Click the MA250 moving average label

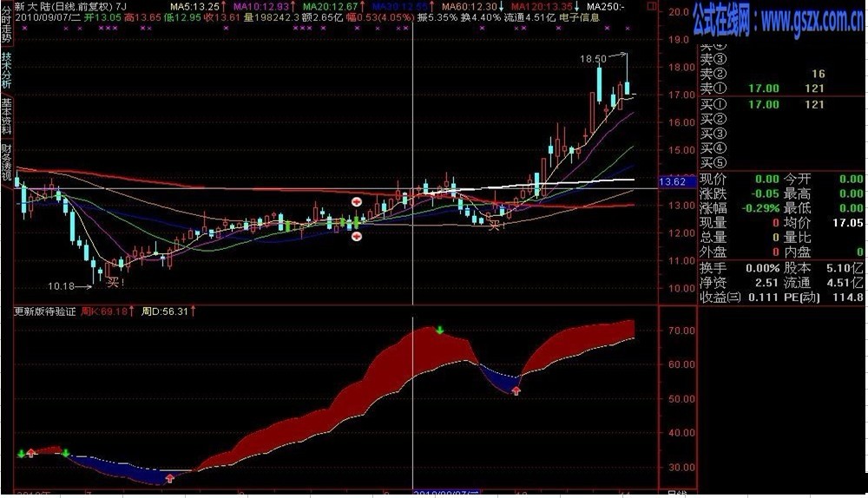[x=606, y=7]
